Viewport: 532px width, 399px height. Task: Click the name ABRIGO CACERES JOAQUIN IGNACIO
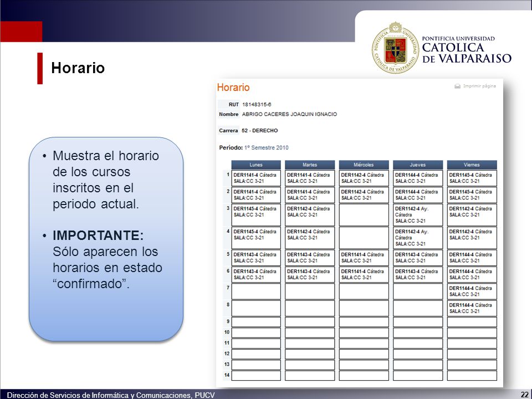289,114
